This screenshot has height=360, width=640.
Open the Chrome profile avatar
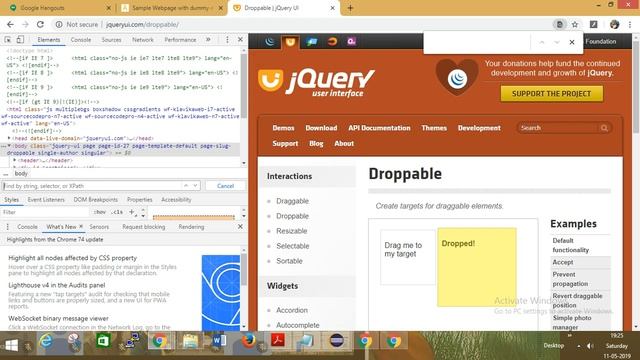[614, 24]
